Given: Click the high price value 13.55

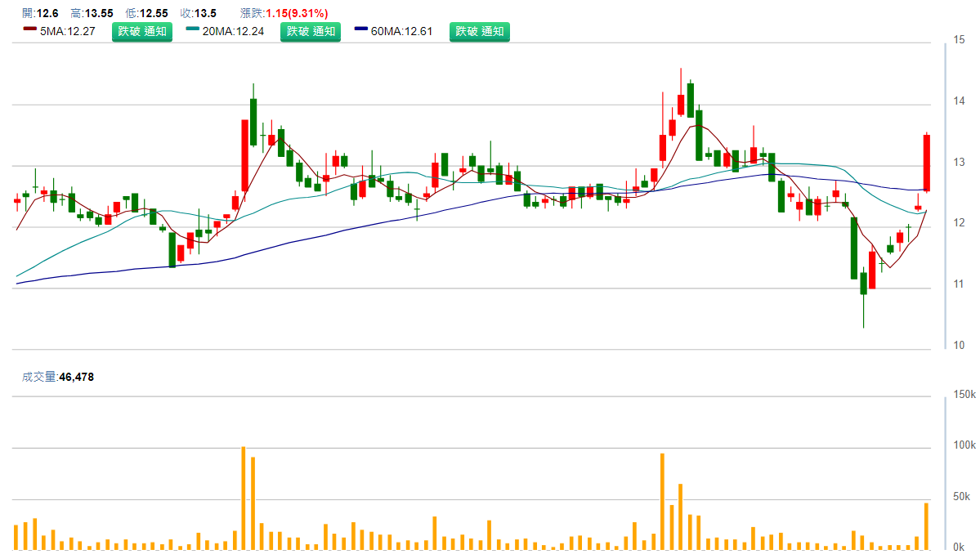Looking at the screenshot, I should (x=100, y=13).
